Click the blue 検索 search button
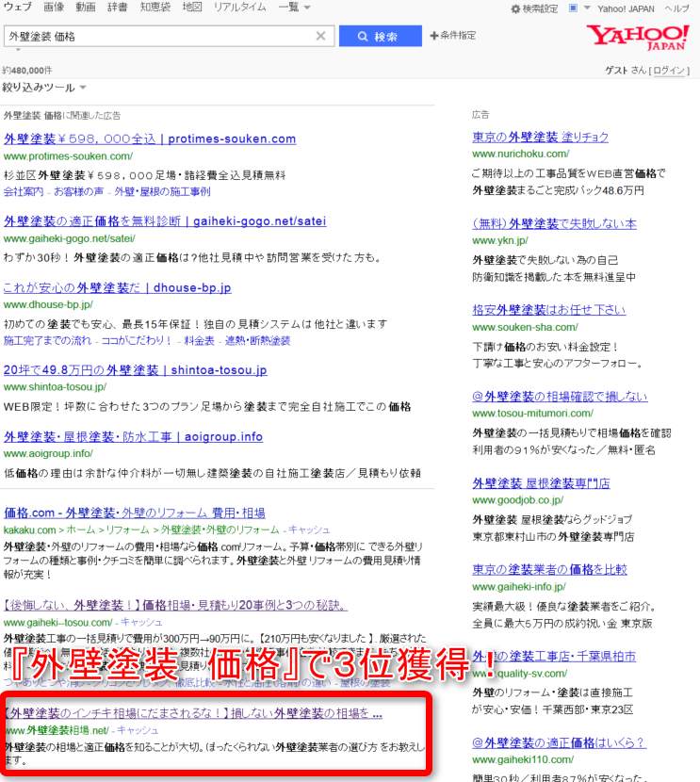The height and width of the screenshot is (782, 700). 380,36
